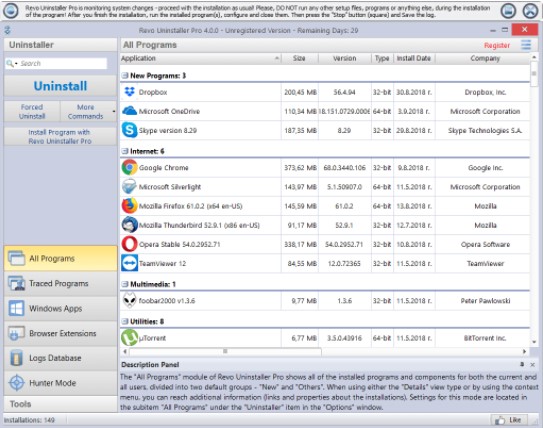Click the square Stop monitoring button

(508, 11)
